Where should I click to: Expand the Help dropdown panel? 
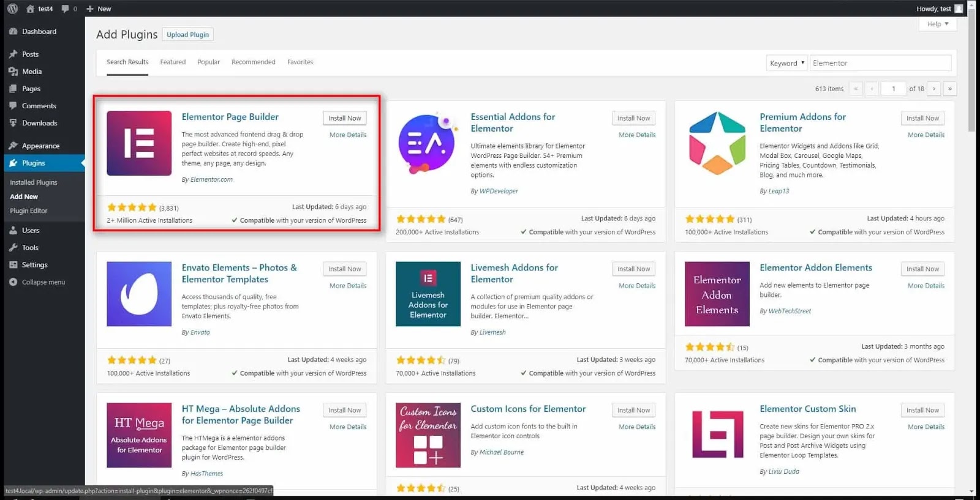(938, 24)
